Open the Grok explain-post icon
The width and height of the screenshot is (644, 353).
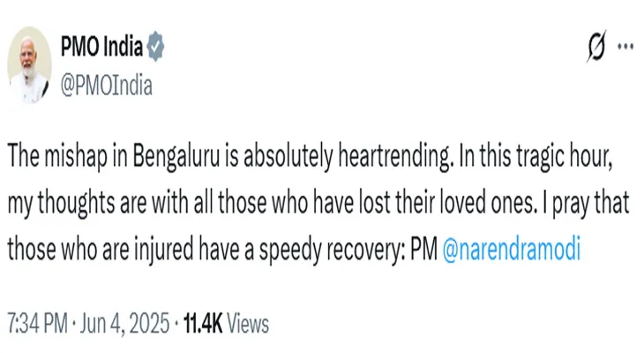(x=596, y=47)
